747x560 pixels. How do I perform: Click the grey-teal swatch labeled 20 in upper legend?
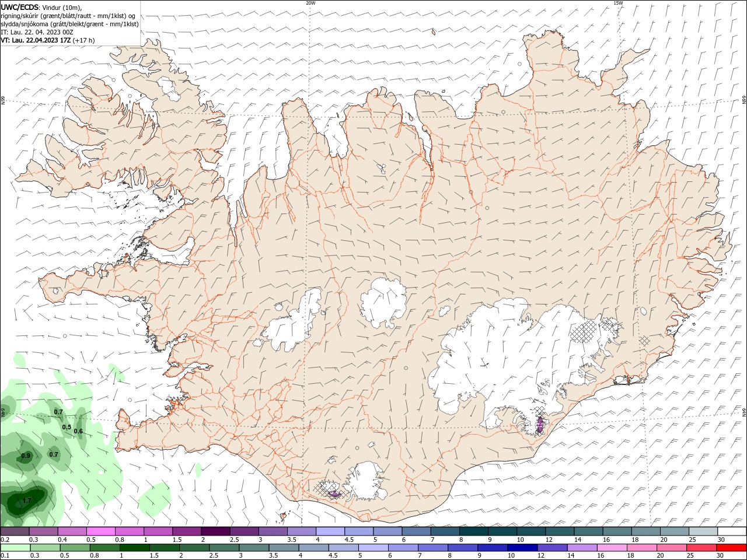point(675,531)
